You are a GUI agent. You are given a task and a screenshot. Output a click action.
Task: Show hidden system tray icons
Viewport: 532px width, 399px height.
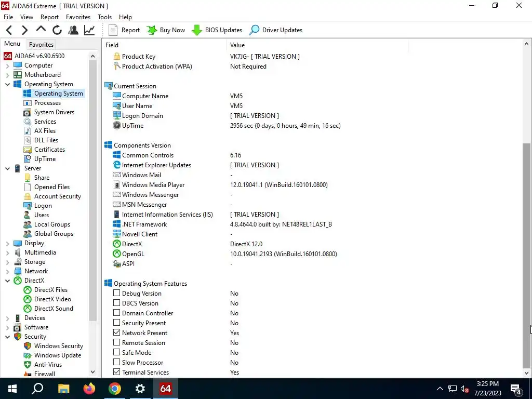point(440,389)
